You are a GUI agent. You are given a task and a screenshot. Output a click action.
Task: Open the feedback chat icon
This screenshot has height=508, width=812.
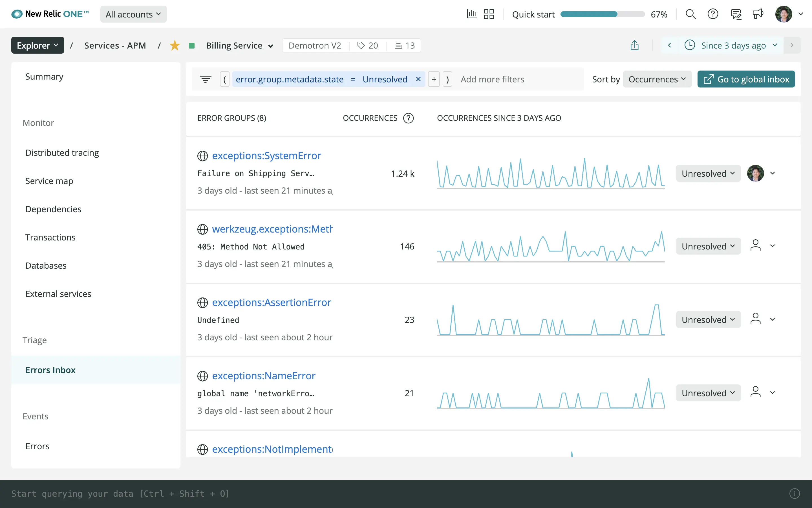click(x=736, y=14)
